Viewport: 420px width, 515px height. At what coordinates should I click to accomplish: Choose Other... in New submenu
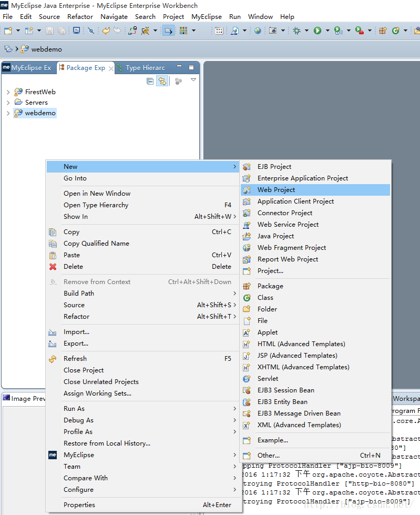(315, 456)
